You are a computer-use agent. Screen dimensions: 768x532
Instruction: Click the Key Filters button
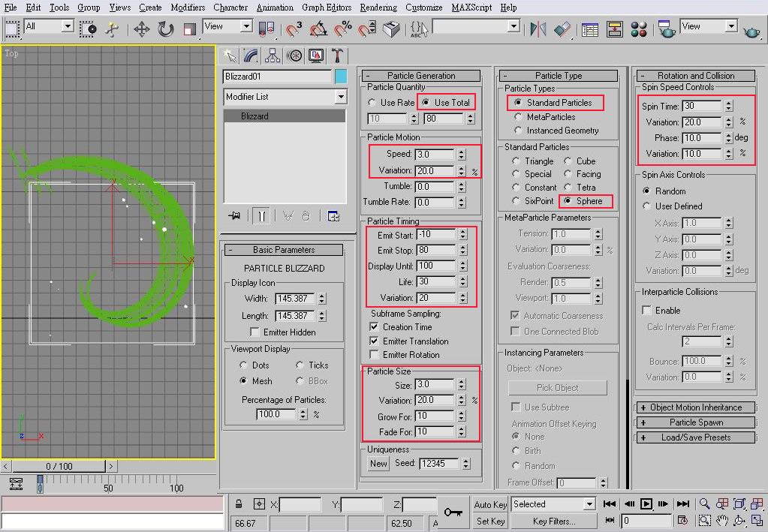[554, 521]
